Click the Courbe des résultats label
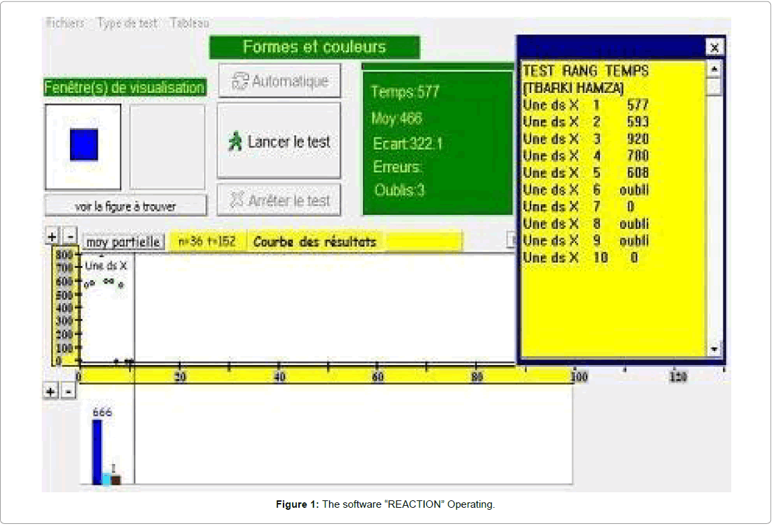The image size is (773, 532). coord(314,242)
